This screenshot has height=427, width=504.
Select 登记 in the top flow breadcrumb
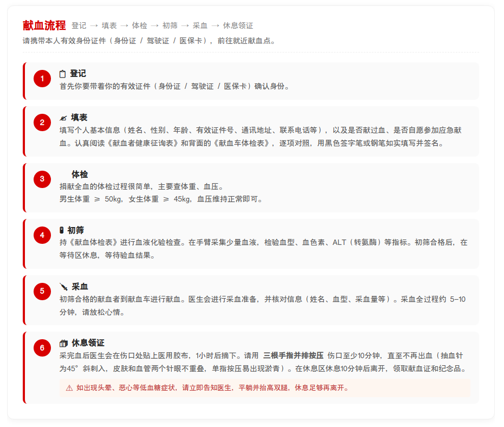click(x=79, y=25)
